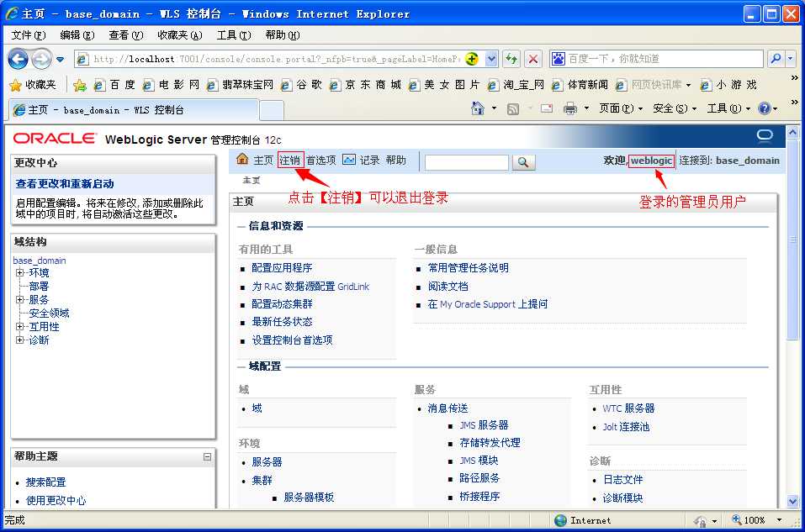Click the Internet security zone globe icon
The image size is (805, 532).
(x=560, y=520)
